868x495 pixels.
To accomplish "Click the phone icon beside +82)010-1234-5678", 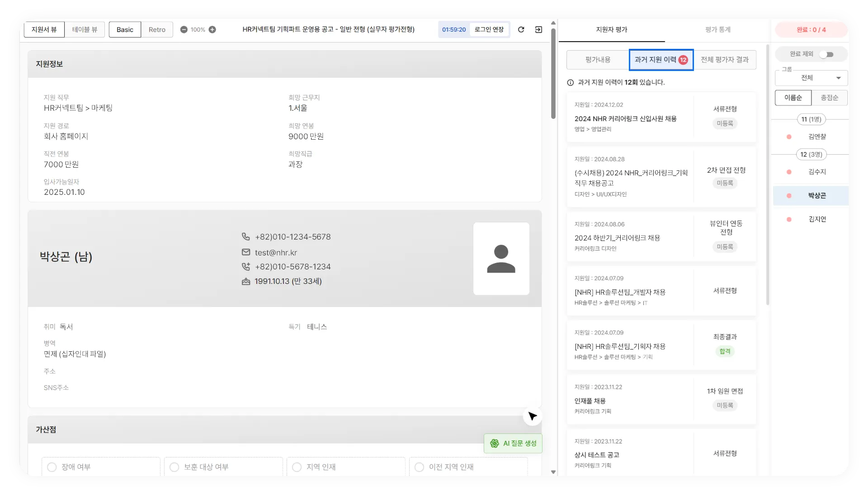I will 245,237.
